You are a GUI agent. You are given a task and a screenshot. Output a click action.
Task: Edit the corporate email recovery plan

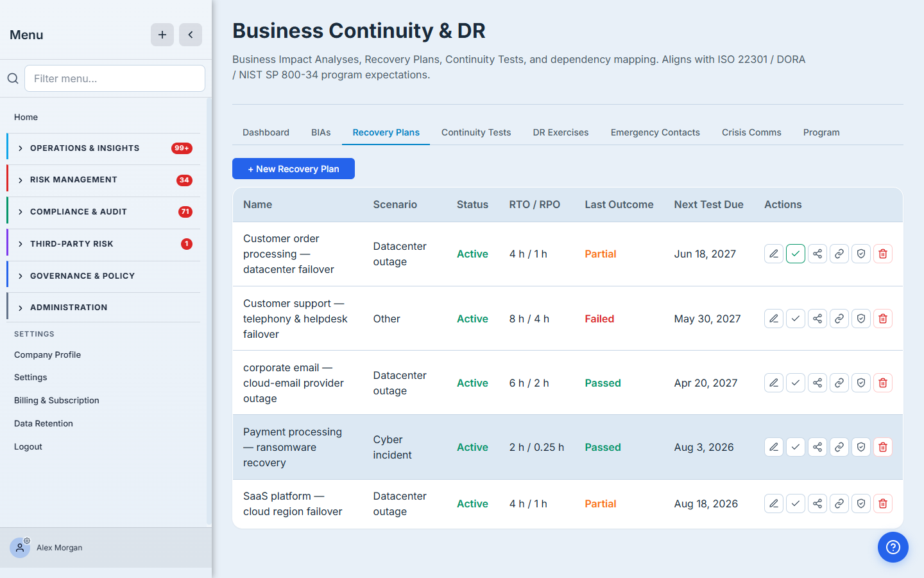pyautogui.click(x=774, y=383)
